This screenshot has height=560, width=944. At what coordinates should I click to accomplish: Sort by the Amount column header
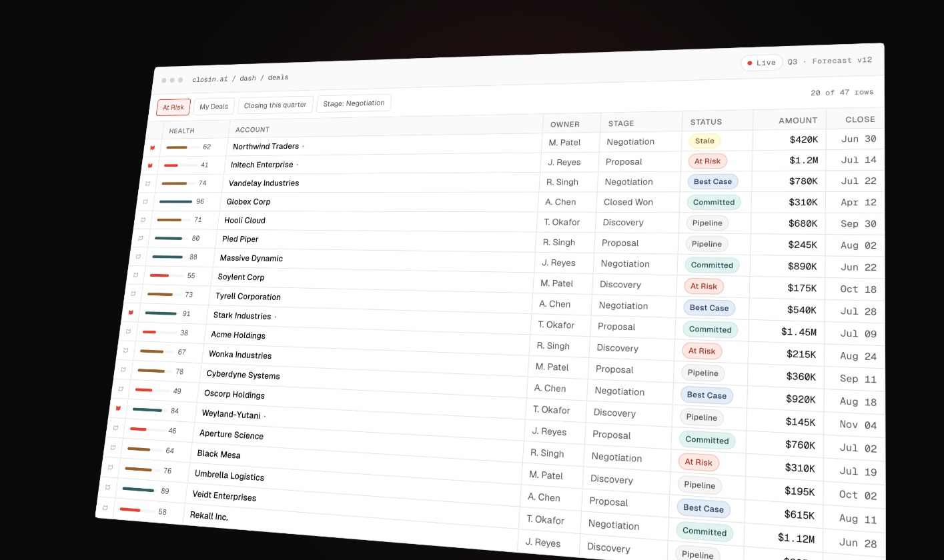click(x=798, y=121)
